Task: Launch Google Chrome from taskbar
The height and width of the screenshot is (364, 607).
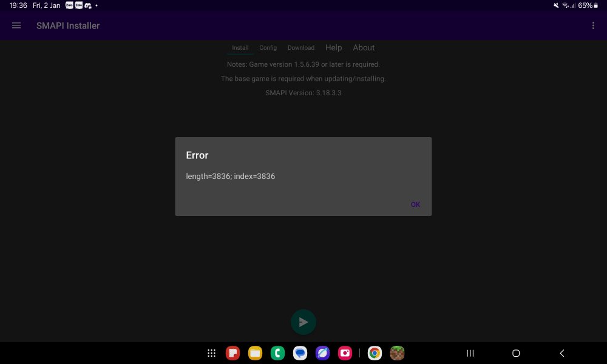Action: tap(375, 353)
